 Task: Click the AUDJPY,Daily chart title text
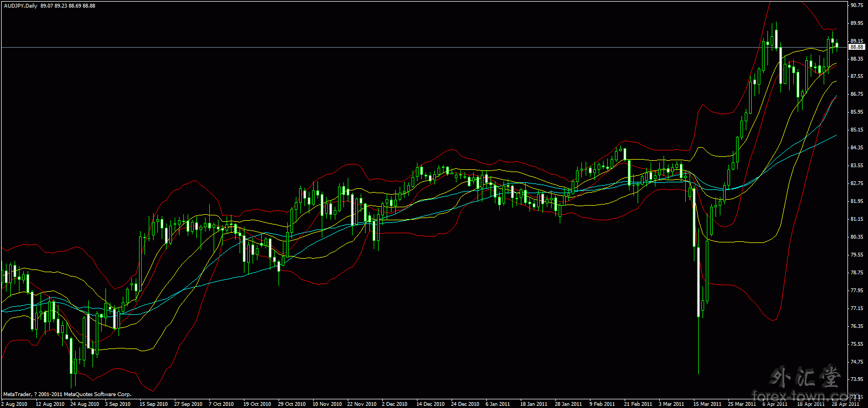click(x=19, y=6)
